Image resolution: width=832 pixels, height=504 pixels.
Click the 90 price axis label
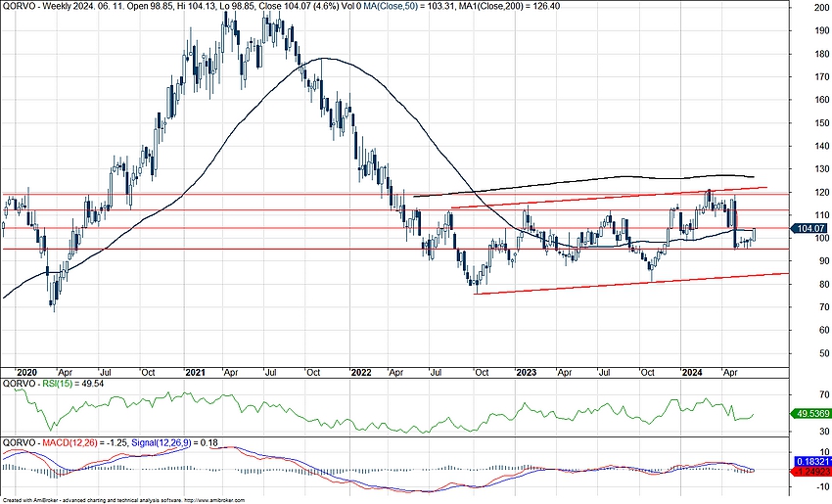[x=823, y=261]
